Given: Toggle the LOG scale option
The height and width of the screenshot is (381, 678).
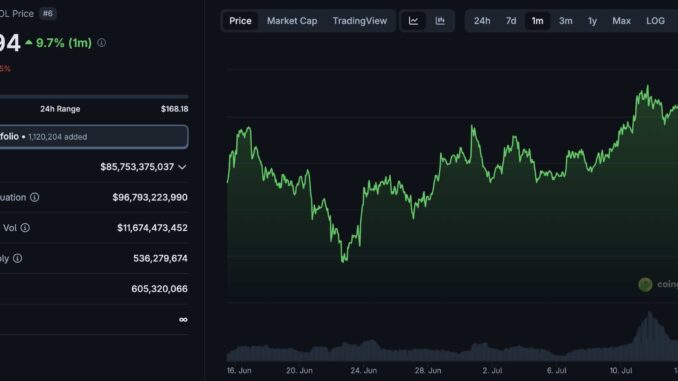Looking at the screenshot, I should [655, 21].
